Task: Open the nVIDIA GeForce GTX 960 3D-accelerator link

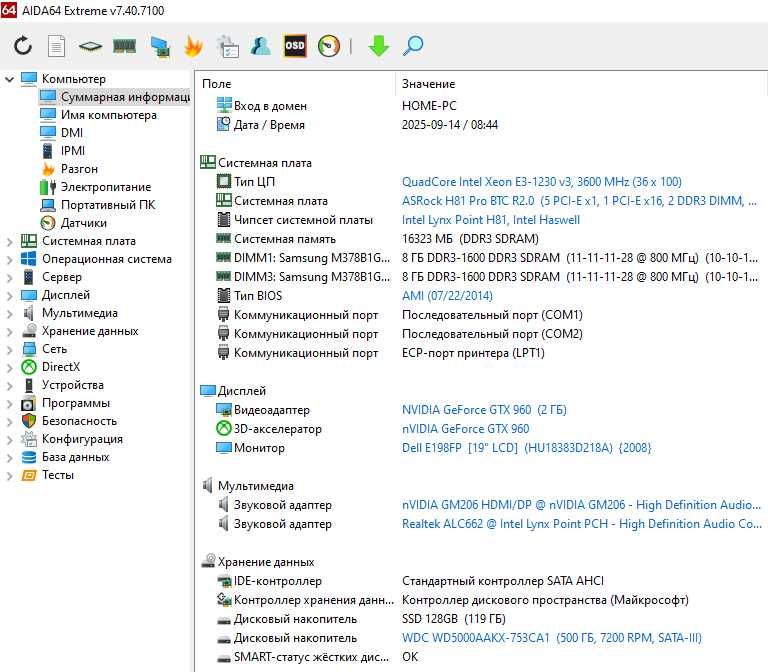Action: click(x=465, y=429)
